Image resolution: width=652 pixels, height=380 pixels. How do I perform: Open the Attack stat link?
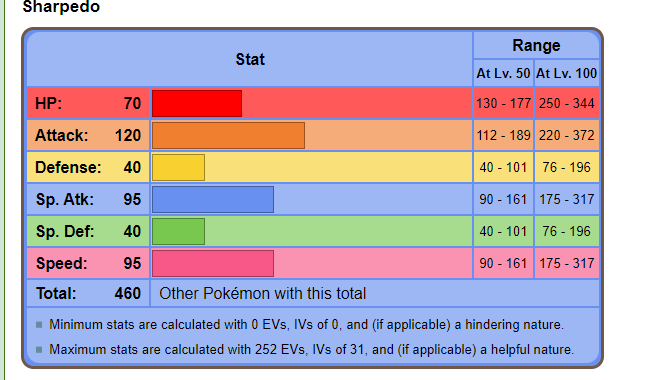click(62, 135)
